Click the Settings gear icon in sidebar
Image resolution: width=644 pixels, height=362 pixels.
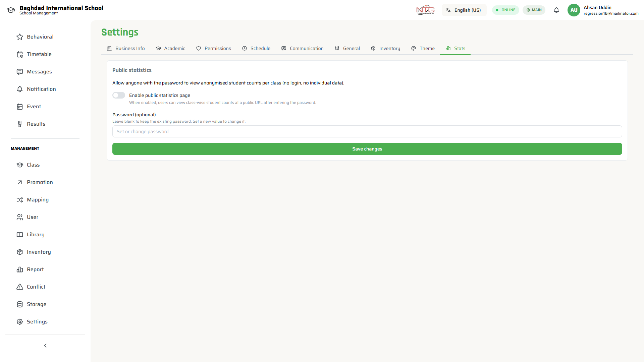20,322
